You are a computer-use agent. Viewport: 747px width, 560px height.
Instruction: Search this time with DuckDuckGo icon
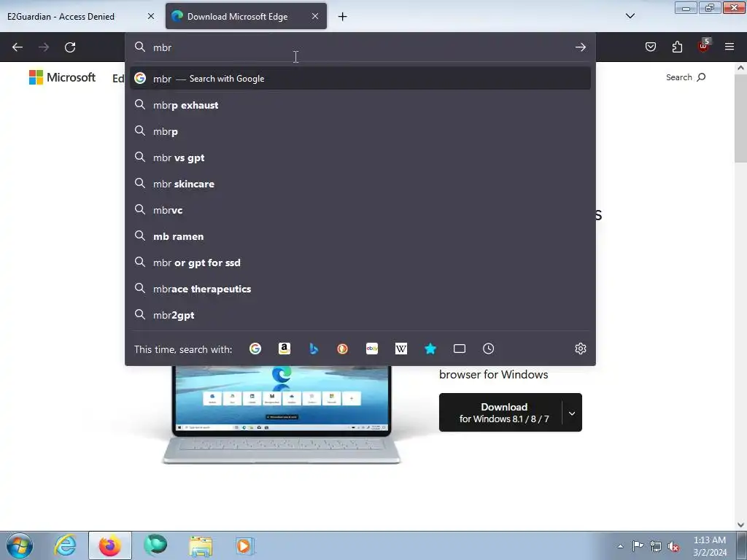343,349
